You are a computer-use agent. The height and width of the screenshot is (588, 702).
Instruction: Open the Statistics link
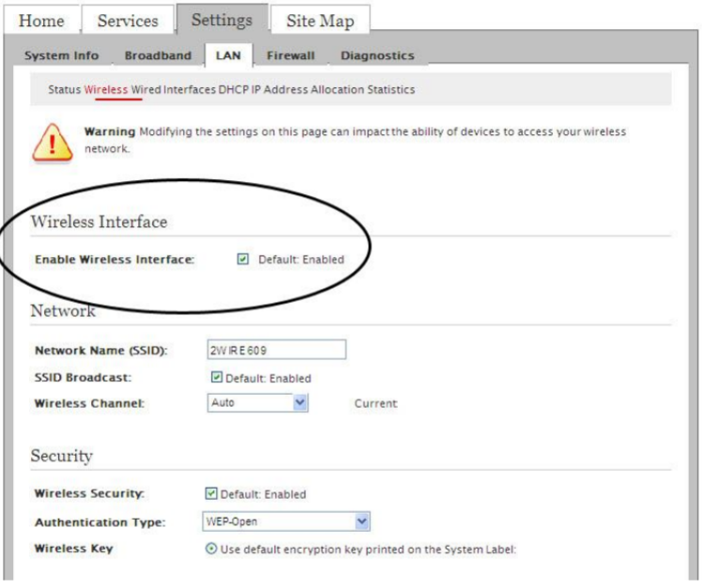click(x=390, y=89)
